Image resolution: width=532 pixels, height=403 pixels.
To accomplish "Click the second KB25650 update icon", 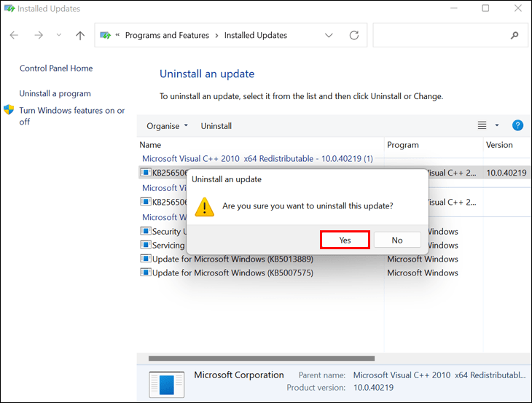I will (146, 202).
